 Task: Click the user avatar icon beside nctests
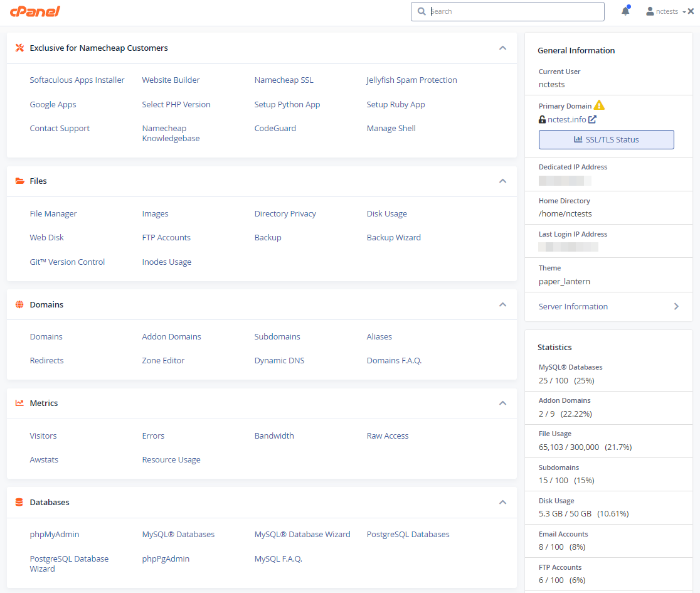pyautogui.click(x=650, y=11)
